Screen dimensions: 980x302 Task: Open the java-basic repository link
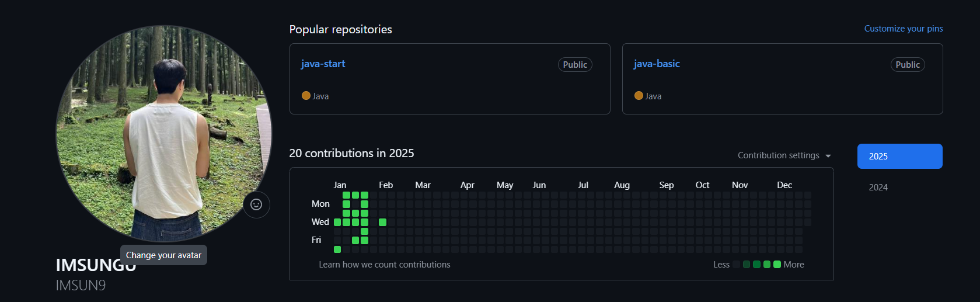(657, 64)
